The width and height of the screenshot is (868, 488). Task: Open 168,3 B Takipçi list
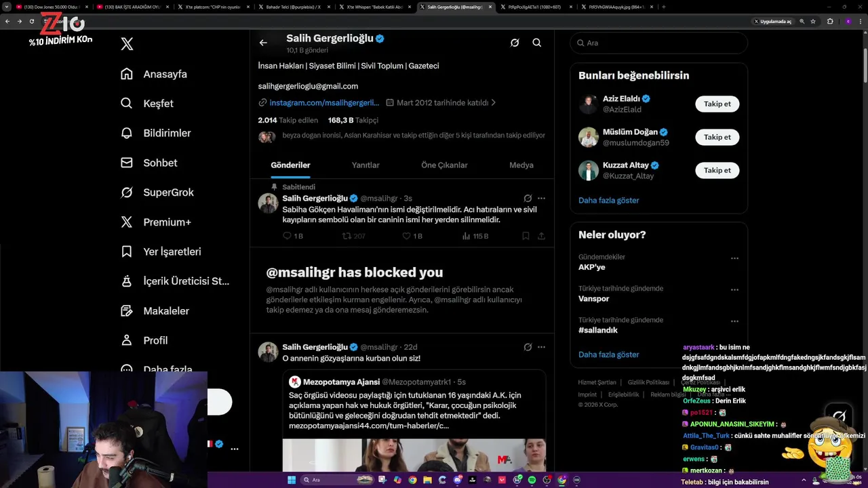[353, 120]
